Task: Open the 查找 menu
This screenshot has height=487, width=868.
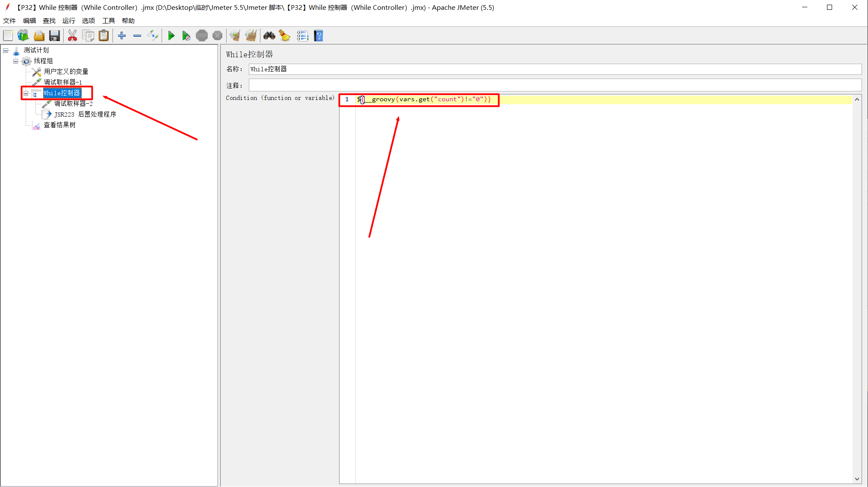Action: (x=49, y=21)
